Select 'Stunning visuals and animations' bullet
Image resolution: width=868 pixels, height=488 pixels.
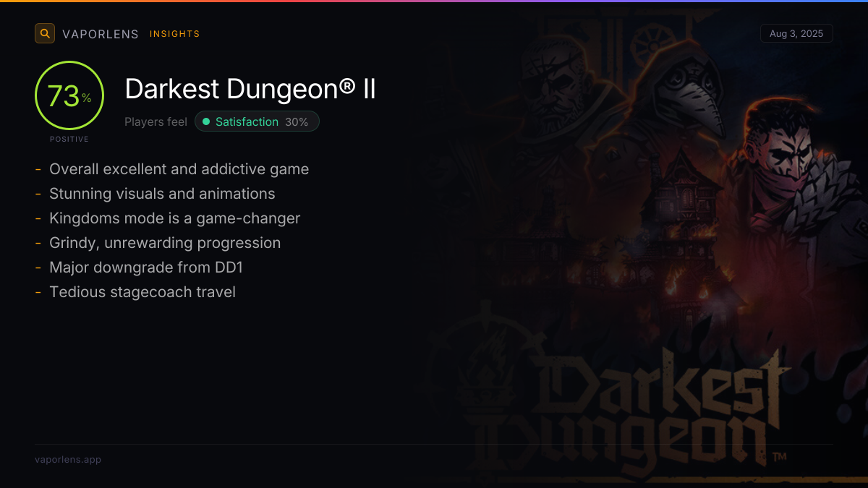(162, 194)
